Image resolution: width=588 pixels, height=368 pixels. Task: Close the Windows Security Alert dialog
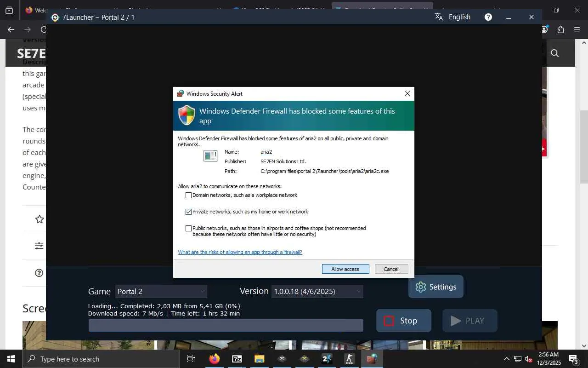(x=407, y=93)
